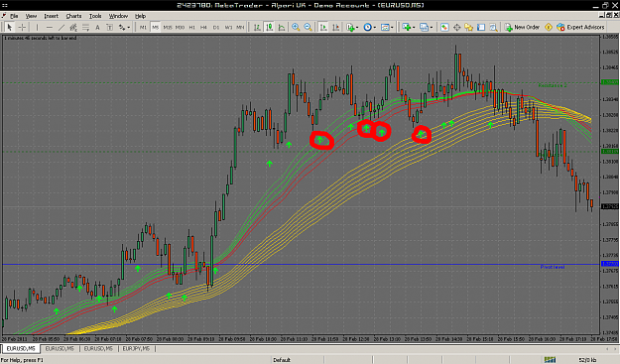620x364 pixels.
Task: Select the Fibonacci Retracement tool
Action: pyautogui.click(x=85, y=27)
